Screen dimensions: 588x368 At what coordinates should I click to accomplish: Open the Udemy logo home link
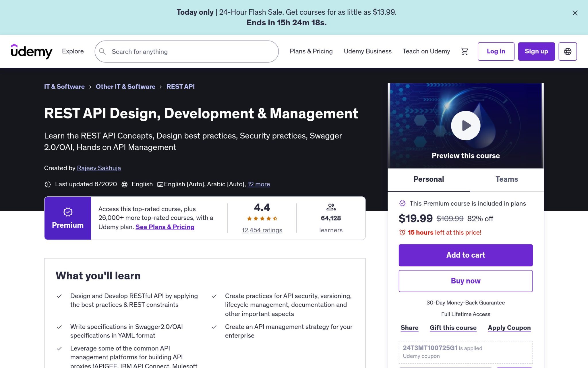click(32, 51)
